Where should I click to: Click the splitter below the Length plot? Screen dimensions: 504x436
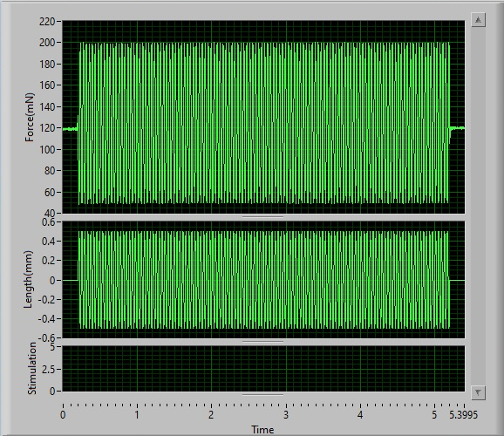(262, 342)
